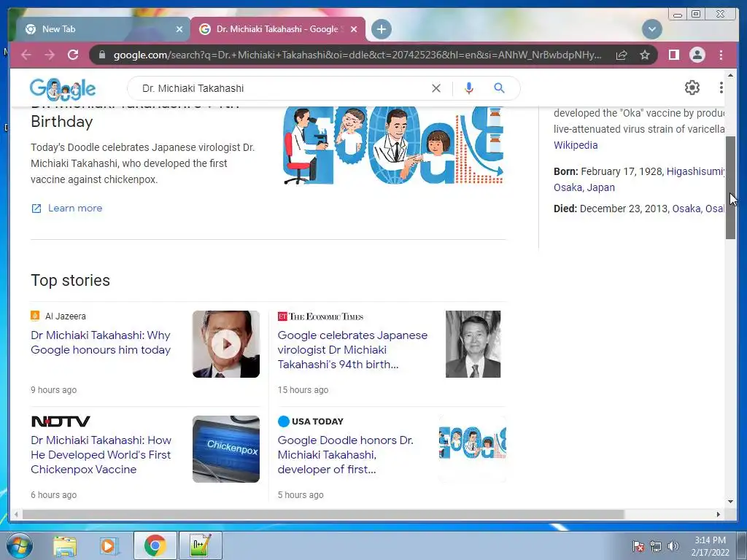
Task: Click the padlock site info icon
Action: (101, 55)
